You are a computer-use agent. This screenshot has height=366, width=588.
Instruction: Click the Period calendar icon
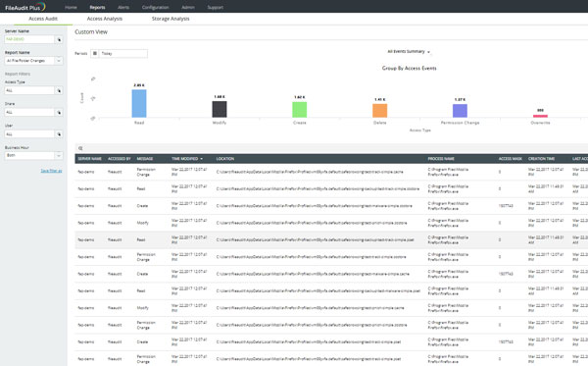click(95, 54)
